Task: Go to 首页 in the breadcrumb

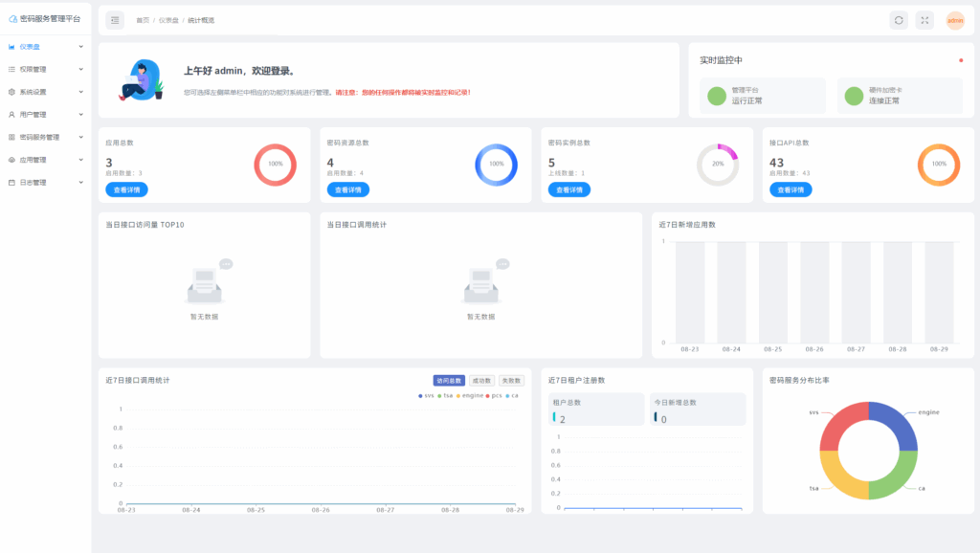Action: tap(143, 20)
